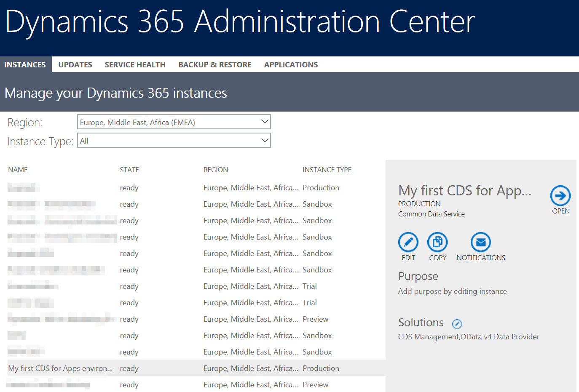Image resolution: width=579 pixels, height=392 pixels.
Task: Click the Copy instance icon
Action: tap(437, 242)
